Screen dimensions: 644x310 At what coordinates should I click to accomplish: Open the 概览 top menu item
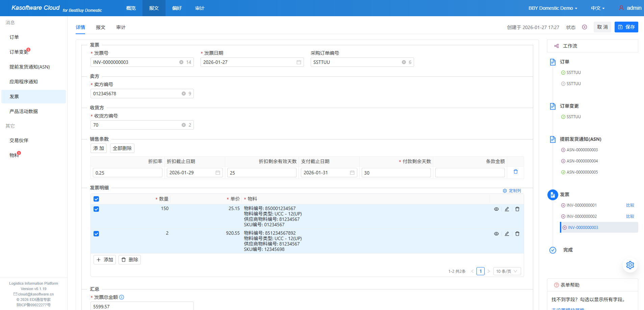131,8
